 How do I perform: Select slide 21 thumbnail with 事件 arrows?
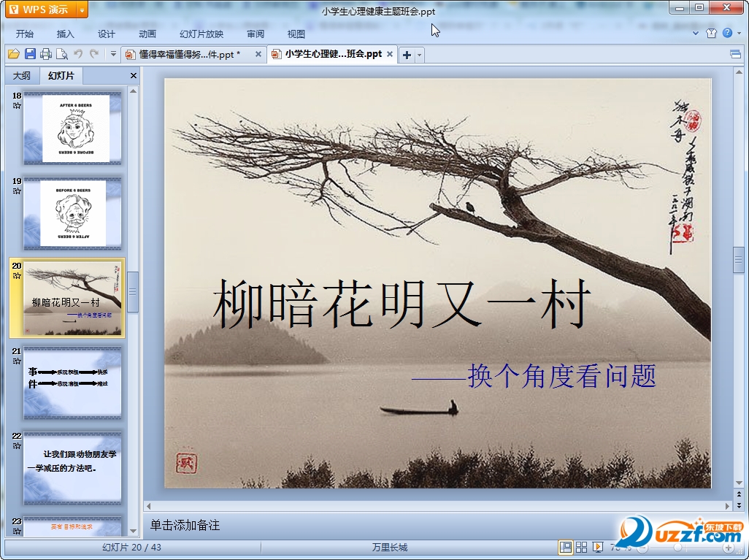pos(72,384)
